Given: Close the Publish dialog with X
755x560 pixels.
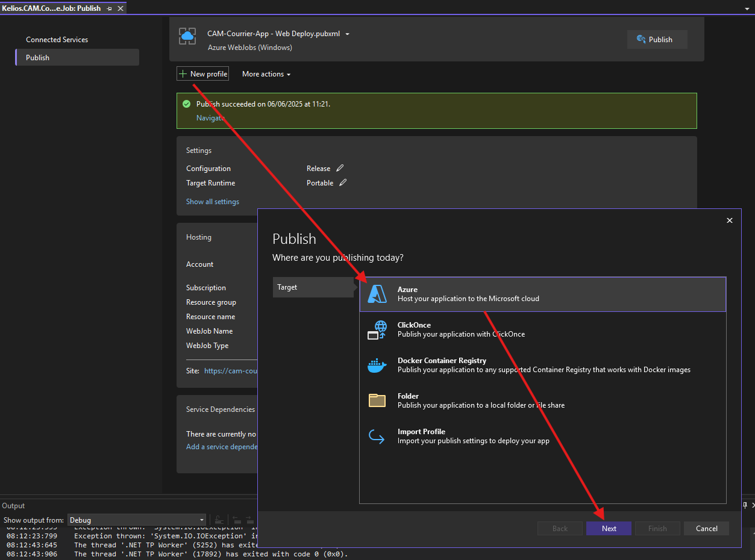Looking at the screenshot, I should click(x=730, y=220).
